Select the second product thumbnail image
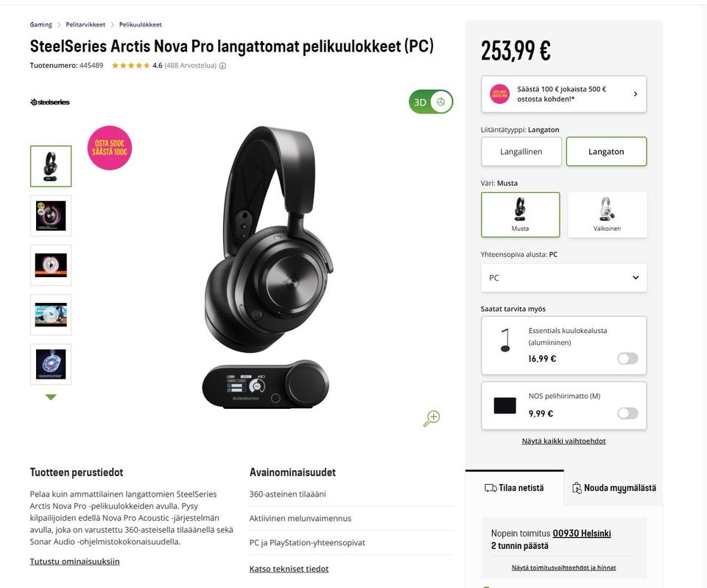 coord(51,216)
